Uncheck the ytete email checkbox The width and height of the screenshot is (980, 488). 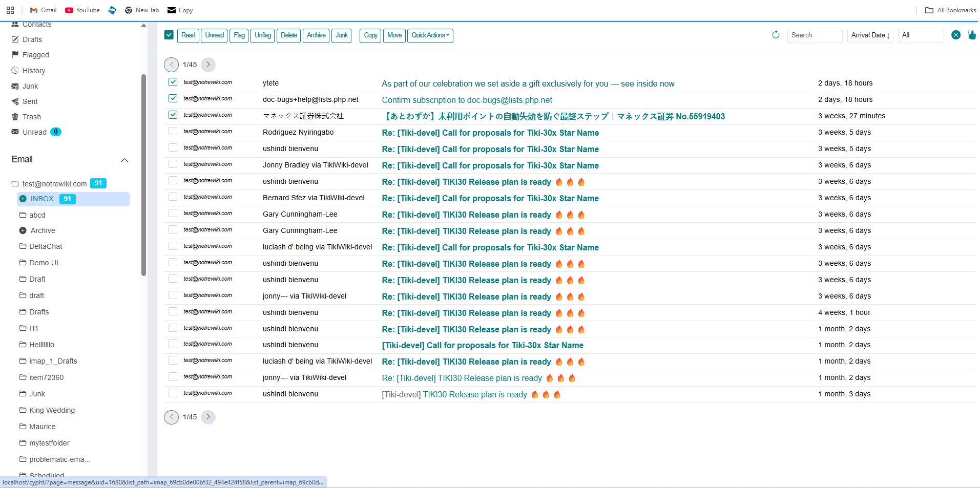173,82
